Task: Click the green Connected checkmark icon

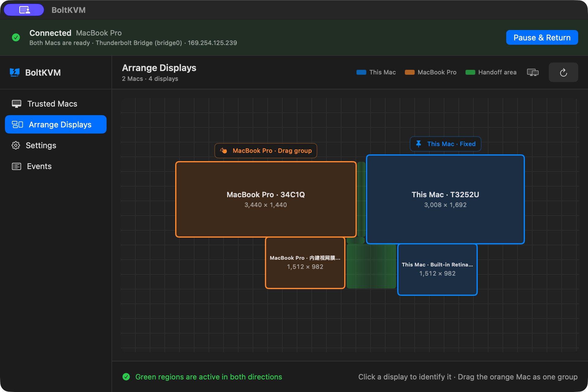Action: coord(16,37)
